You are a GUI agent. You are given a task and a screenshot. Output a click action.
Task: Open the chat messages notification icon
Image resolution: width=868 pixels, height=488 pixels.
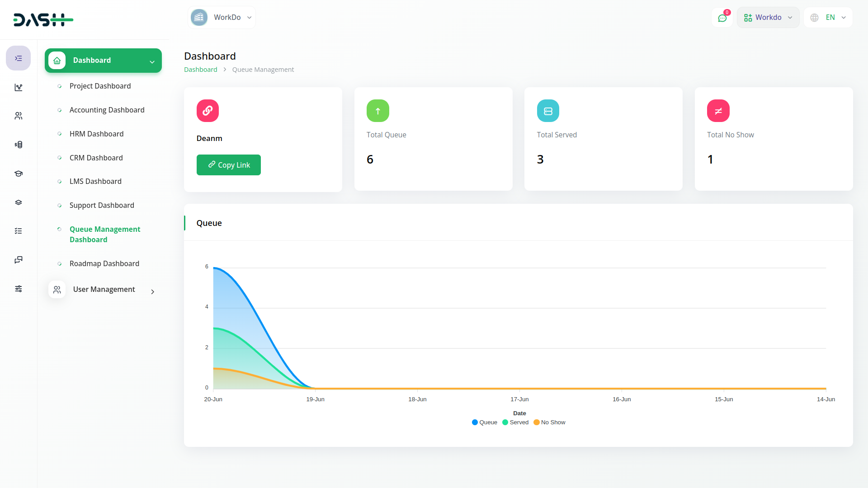click(x=722, y=18)
